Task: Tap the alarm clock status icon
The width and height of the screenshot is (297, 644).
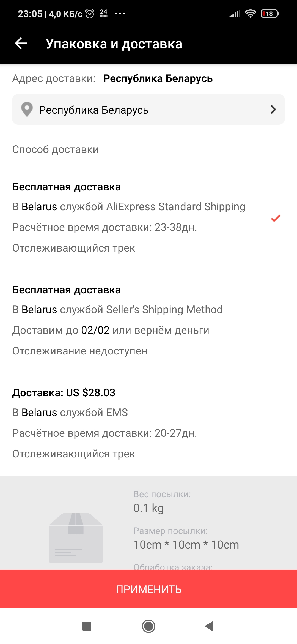Action: click(90, 13)
